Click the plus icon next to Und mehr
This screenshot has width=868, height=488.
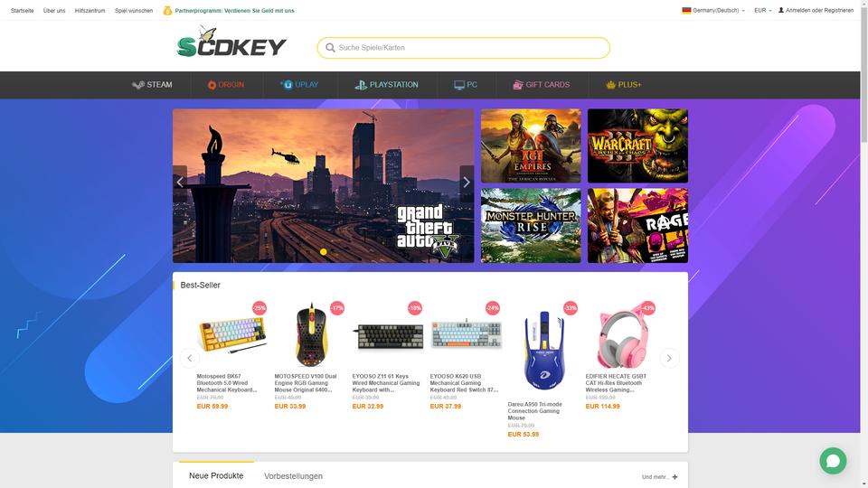pyautogui.click(x=675, y=477)
